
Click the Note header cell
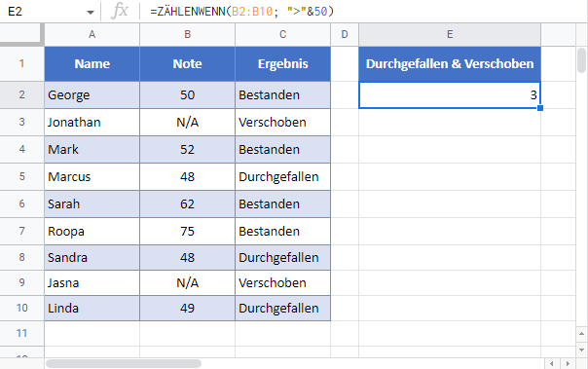tap(188, 64)
